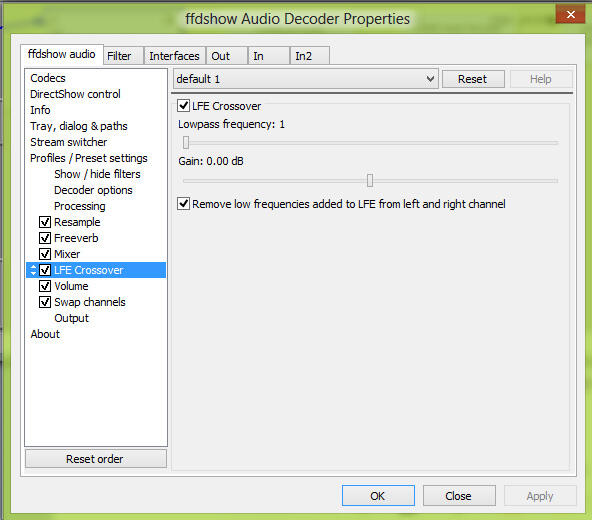The height and width of the screenshot is (520, 592).
Task: Click the LFE Crossover reorder arrows
Action: [x=33, y=270]
